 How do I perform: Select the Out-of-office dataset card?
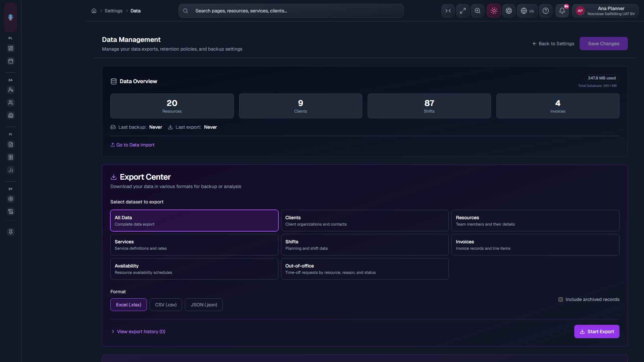(365, 269)
